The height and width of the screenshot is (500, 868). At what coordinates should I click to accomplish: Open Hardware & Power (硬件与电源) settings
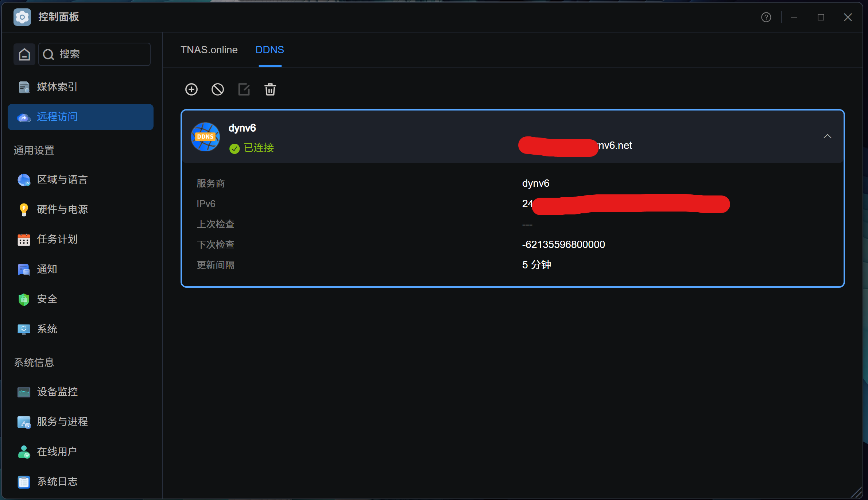point(62,209)
